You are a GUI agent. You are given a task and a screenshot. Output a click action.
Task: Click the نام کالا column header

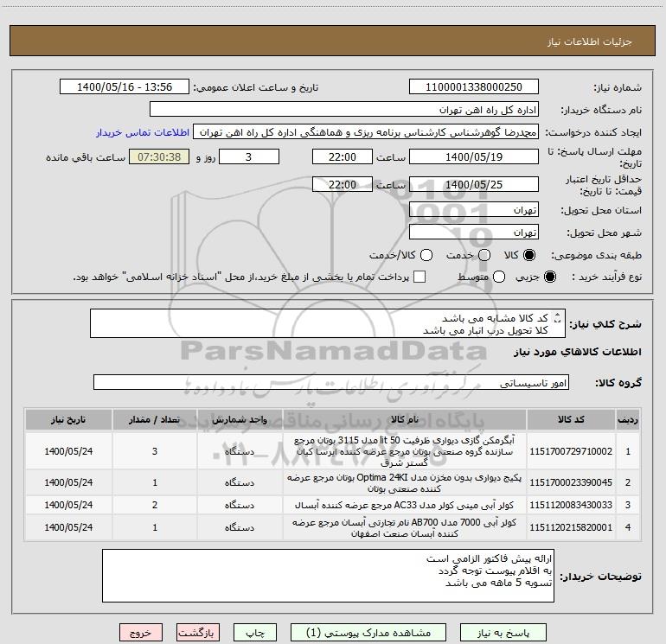tap(405, 420)
